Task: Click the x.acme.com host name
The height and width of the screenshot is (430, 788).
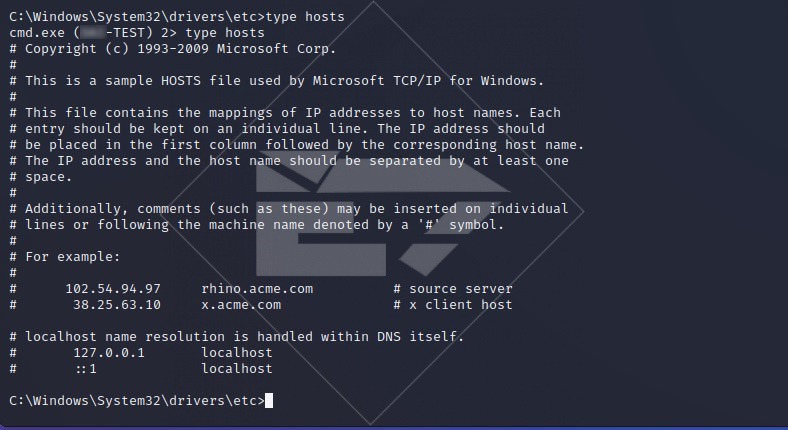Action: [x=241, y=305]
